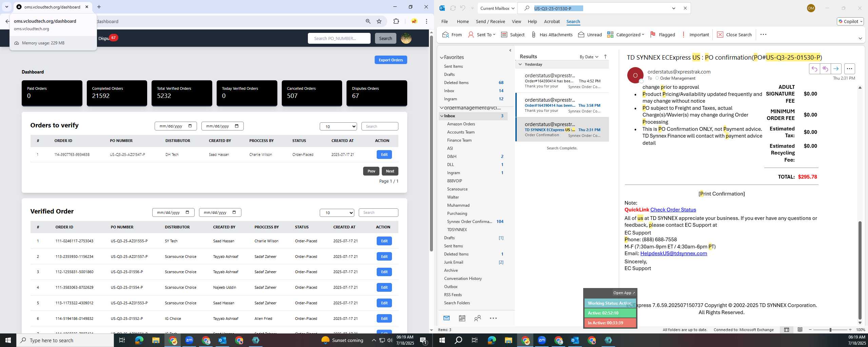This screenshot has width=868, height=347.
Task: Open the By Date sort dropdown
Action: coord(589,57)
